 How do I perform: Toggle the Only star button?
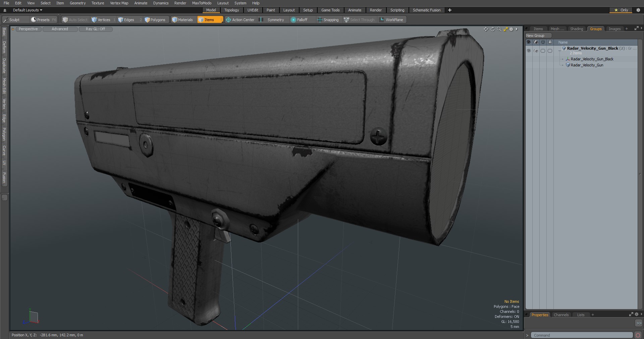coord(621,10)
